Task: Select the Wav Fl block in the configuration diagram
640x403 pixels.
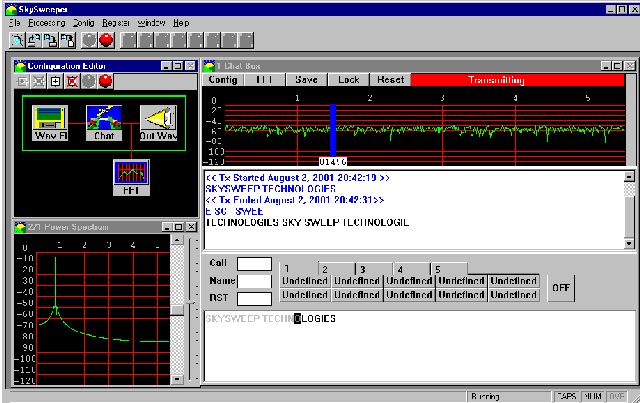Action: pos(50,123)
